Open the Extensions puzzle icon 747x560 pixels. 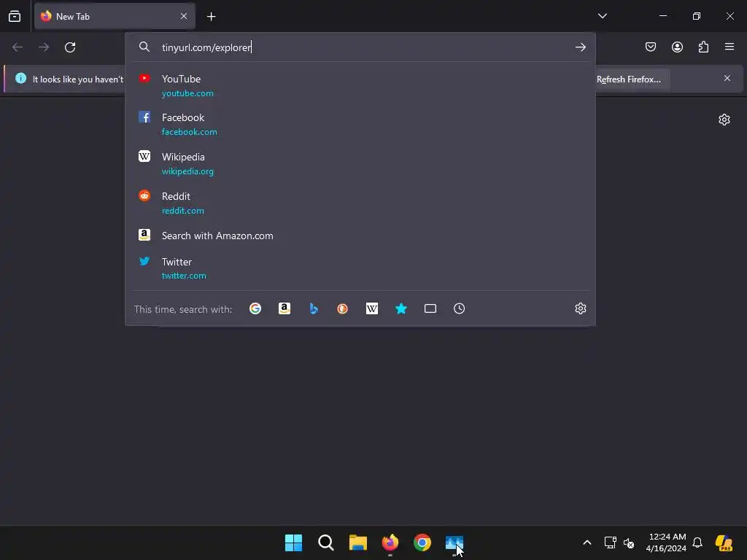click(703, 47)
